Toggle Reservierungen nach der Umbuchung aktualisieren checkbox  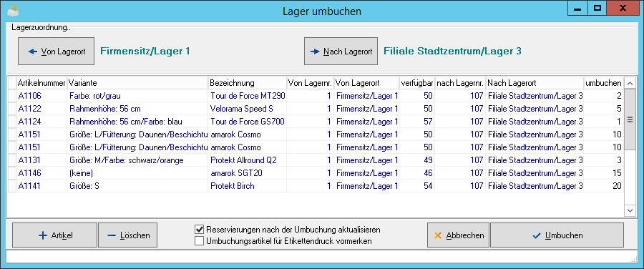click(199, 229)
